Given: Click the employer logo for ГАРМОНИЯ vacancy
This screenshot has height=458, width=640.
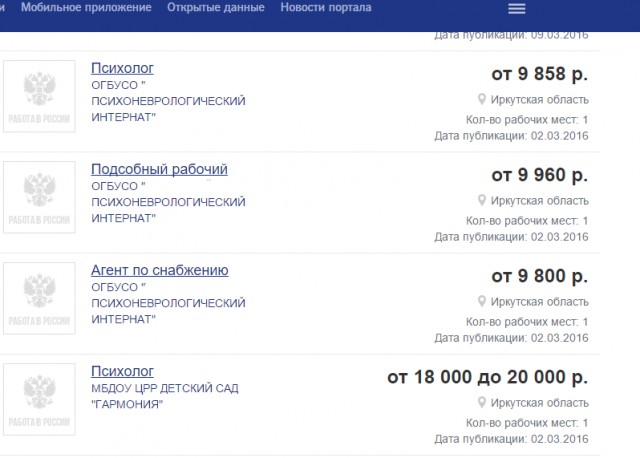Looking at the screenshot, I should [x=39, y=399].
